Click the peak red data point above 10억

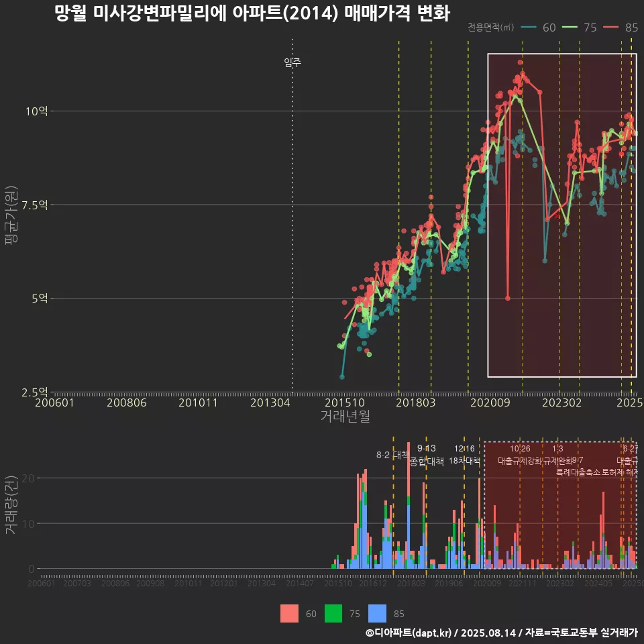click(520, 62)
